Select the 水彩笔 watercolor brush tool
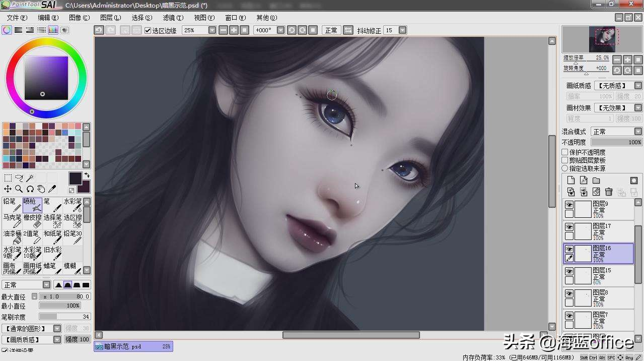 coord(73,205)
